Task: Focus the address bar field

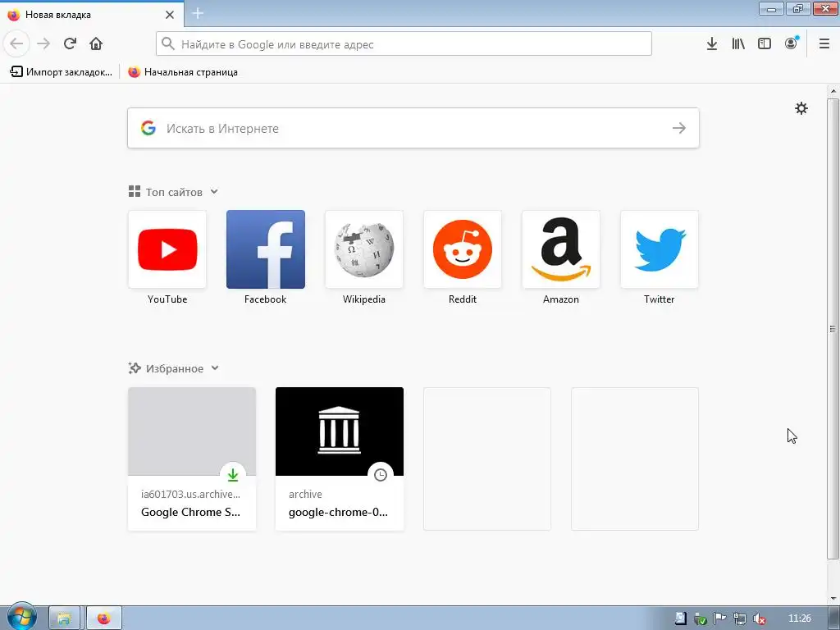Action: [x=404, y=43]
